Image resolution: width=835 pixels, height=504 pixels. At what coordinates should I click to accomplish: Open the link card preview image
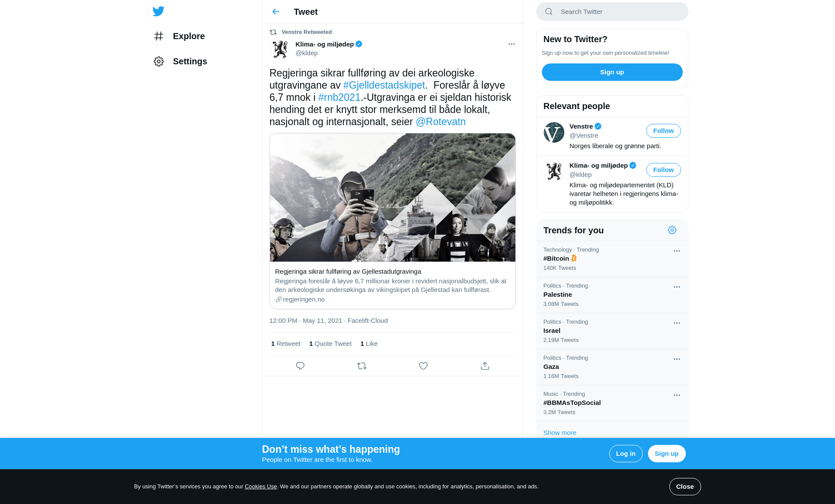coord(392,198)
